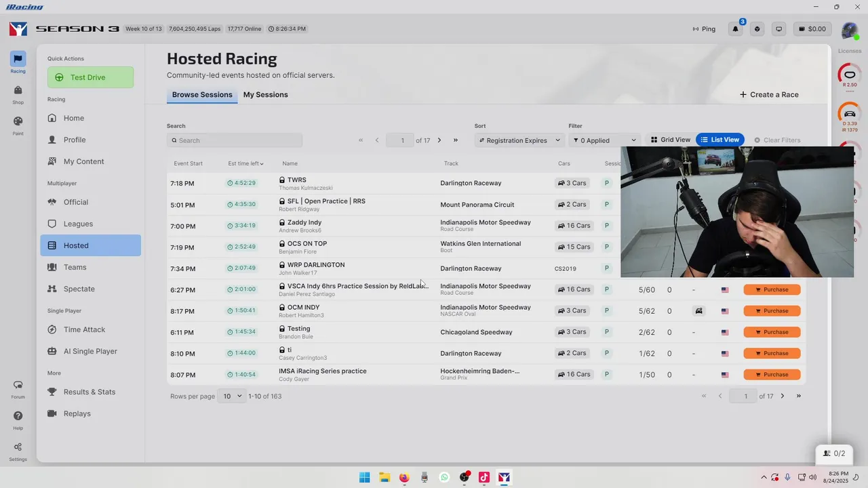Screen dimensions: 868x488
Task: Jump to last page in top pagination
Action: [x=456, y=140]
